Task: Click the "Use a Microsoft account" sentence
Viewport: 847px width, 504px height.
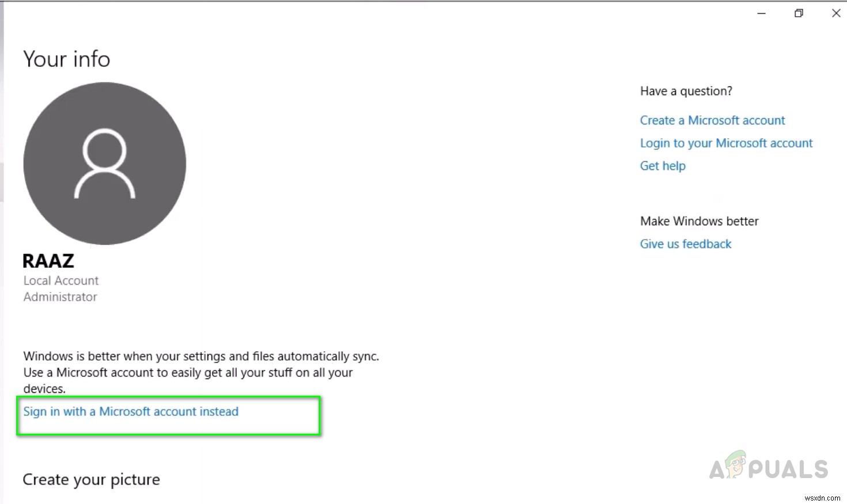Action: point(188,373)
